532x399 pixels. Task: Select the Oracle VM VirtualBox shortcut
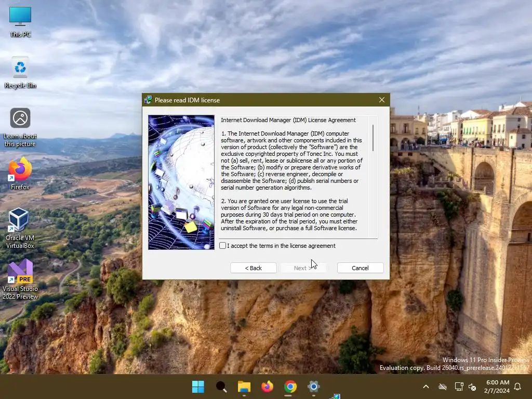click(20, 229)
